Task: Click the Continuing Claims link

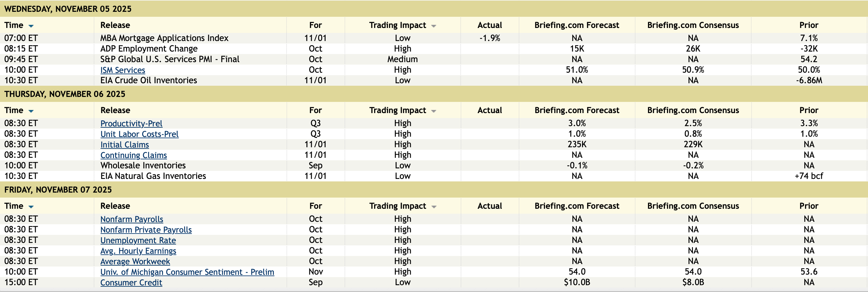Action: [x=133, y=155]
